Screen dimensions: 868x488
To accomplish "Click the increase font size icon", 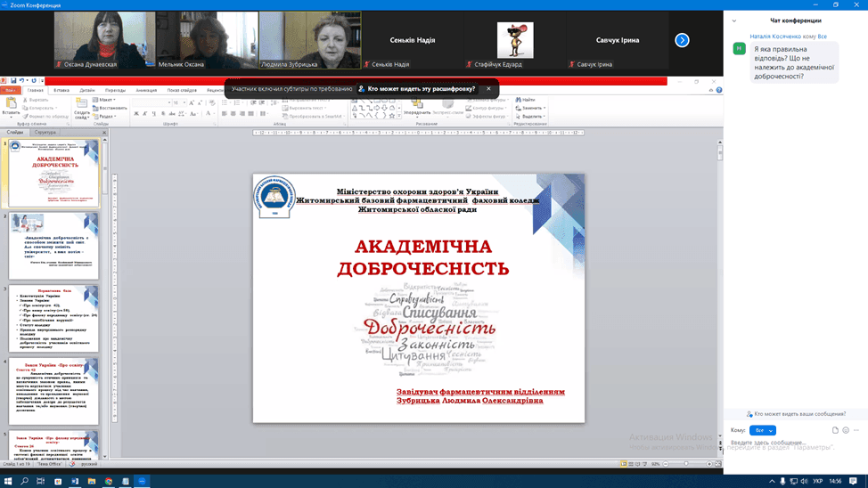I will coord(191,103).
